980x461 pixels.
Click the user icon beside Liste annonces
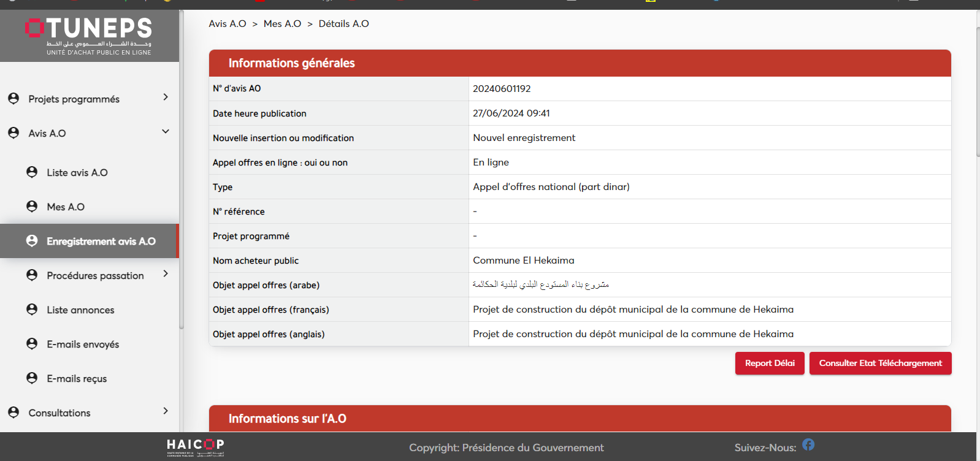[x=32, y=309]
